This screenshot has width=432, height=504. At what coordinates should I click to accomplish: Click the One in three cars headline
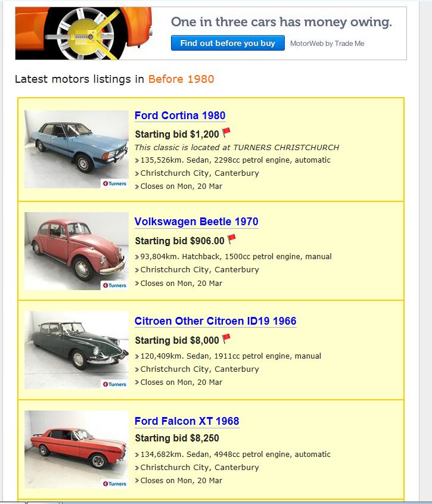click(x=282, y=22)
